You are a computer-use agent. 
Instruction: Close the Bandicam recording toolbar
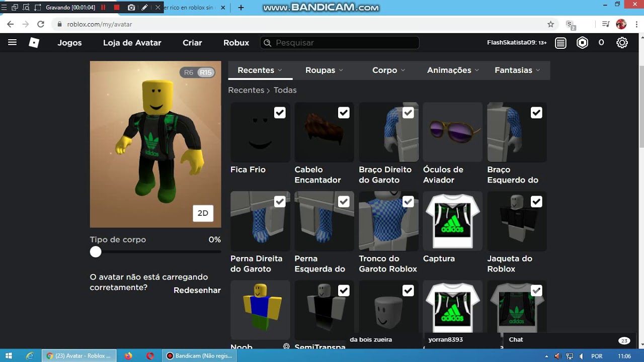coord(158,8)
